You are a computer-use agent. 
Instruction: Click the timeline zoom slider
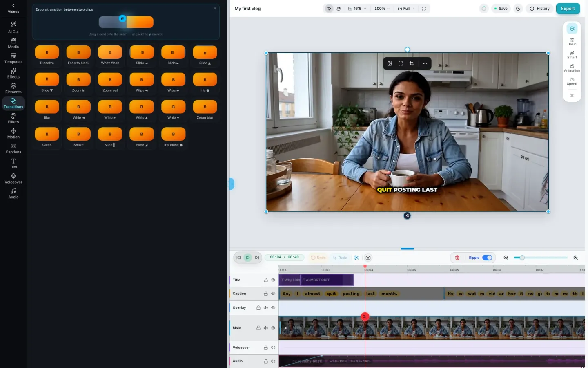coord(541,258)
